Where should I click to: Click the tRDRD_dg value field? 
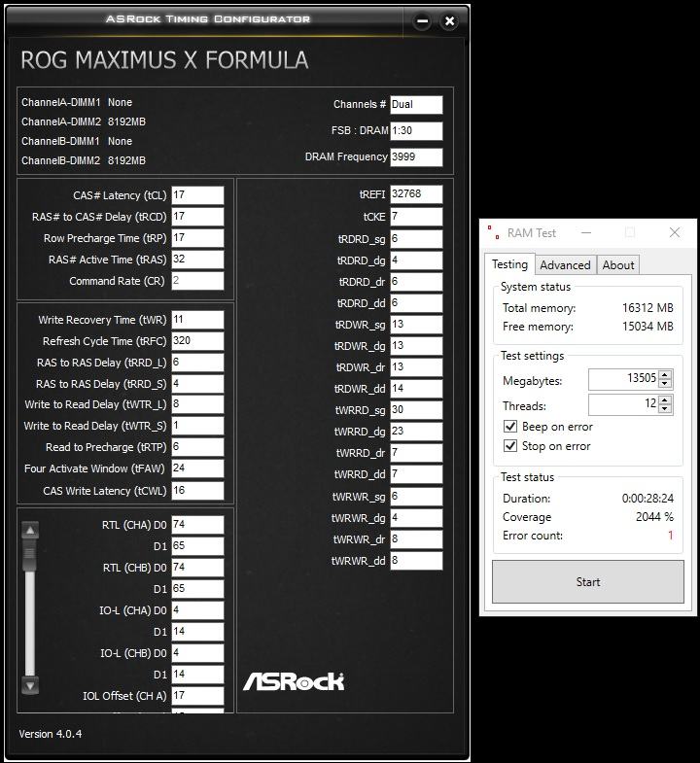point(417,260)
